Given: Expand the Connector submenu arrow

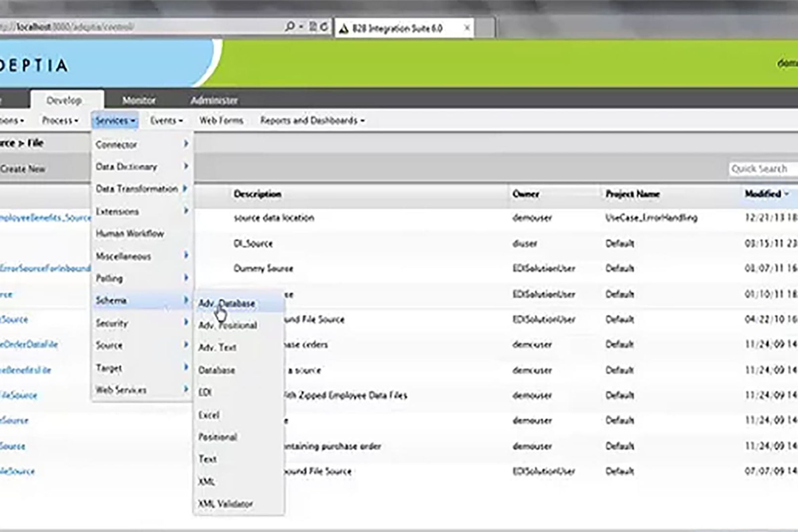Looking at the screenshot, I should point(185,144).
